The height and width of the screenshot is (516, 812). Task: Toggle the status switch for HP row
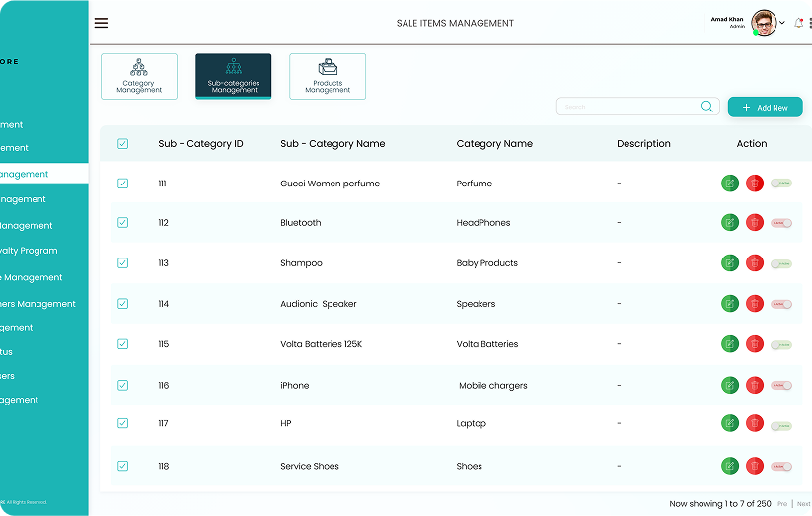[x=781, y=425]
